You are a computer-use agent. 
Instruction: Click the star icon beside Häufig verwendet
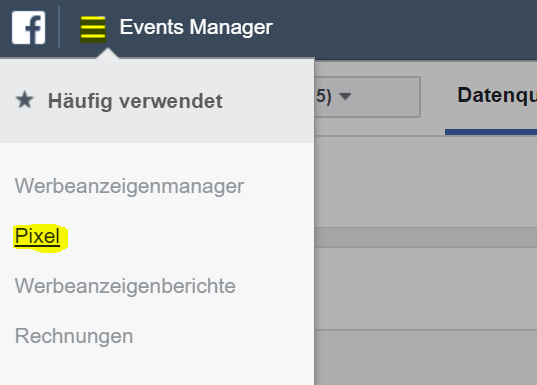pyautogui.click(x=25, y=100)
